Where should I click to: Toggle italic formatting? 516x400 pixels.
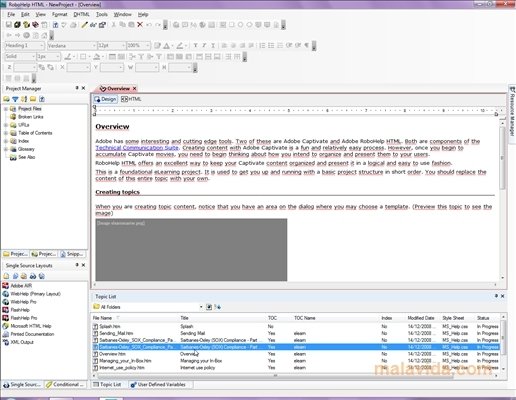[x=204, y=46]
